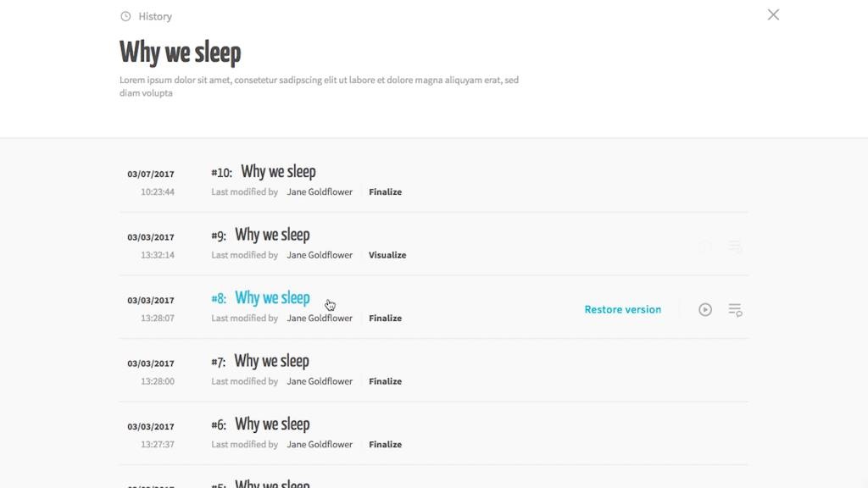868x488 pixels.
Task: Click Jane Goldflower on version #7
Action: (320, 381)
